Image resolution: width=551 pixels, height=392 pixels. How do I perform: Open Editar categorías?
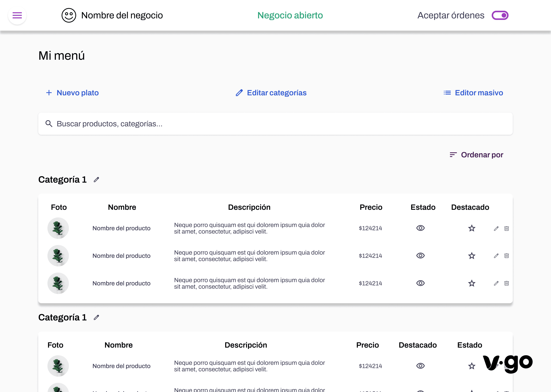point(271,93)
